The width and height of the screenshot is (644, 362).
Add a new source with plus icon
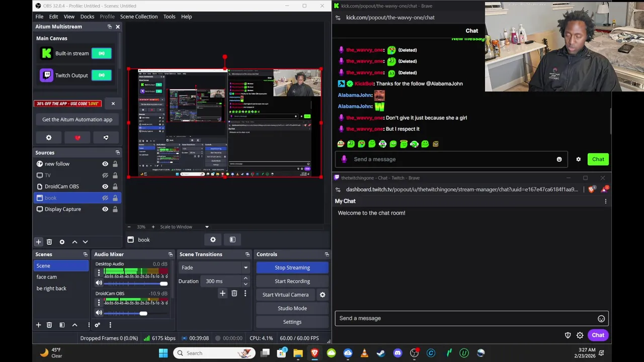[x=38, y=242]
